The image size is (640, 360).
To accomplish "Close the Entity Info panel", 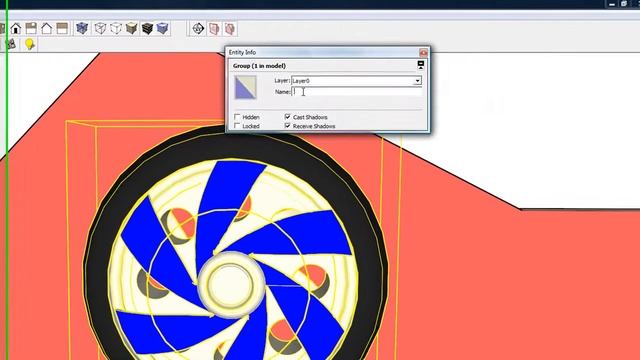I will pyautogui.click(x=423, y=53).
